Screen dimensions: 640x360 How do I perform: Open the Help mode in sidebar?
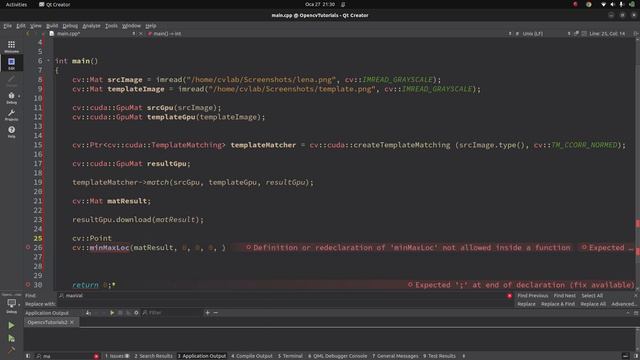point(11,131)
